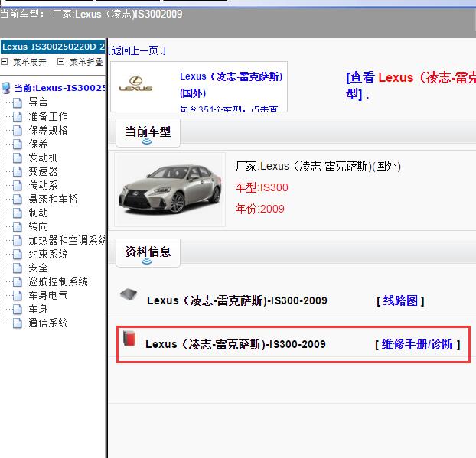Select the 发动机 section
The width and height of the screenshot is (476, 458).
pyautogui.click(x=43, y=158)
